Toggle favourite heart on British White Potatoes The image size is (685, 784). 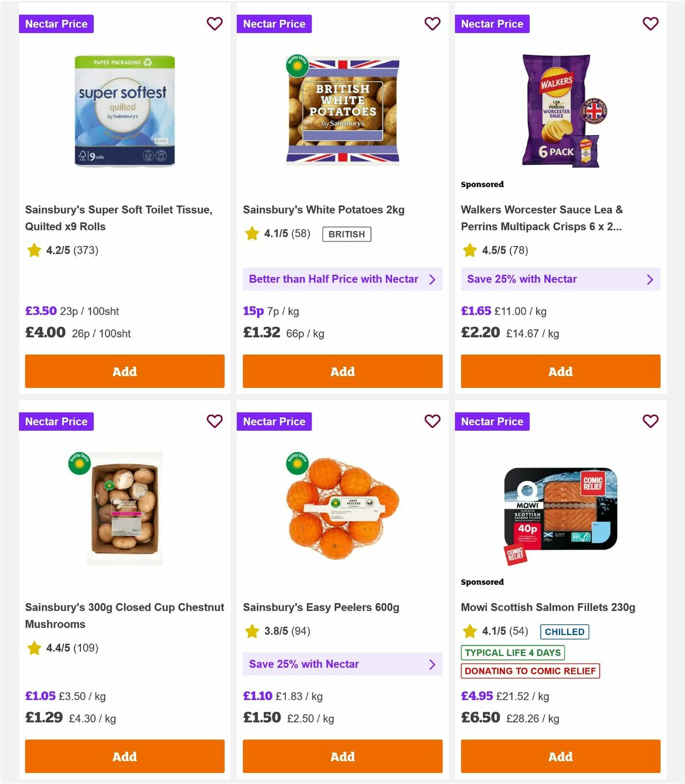tap(433, 24)
